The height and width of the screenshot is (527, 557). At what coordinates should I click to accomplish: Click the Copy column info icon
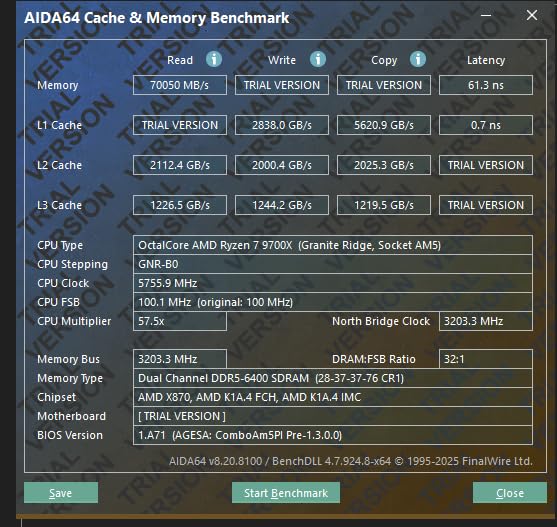point(418,59)
